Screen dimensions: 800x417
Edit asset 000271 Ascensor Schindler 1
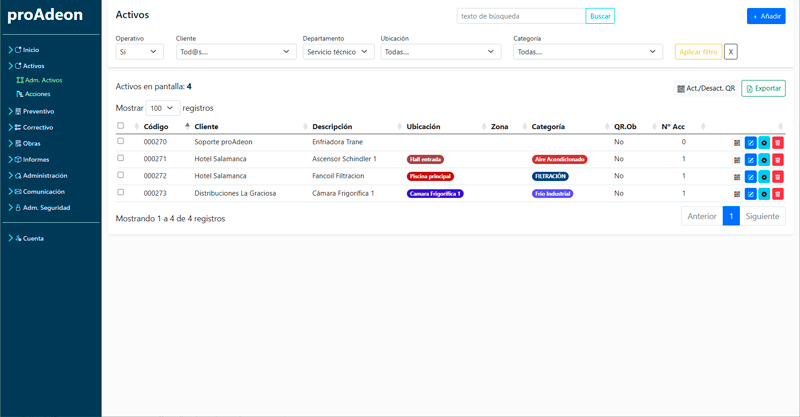click(751, 160)
